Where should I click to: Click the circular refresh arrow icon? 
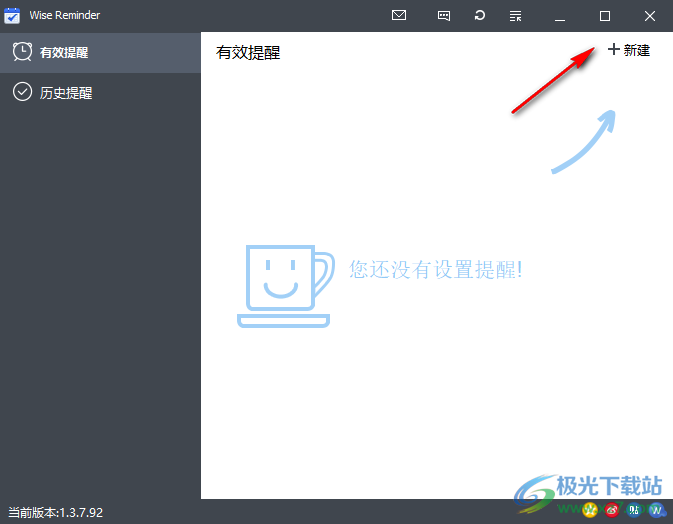pyautogui.click(x=480, y=16)
